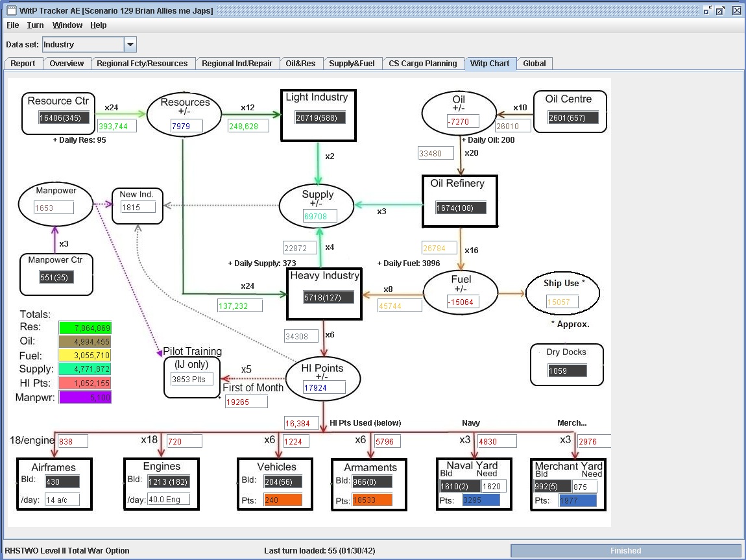Viewport: 746px width, 560px height.
Task: Click the orange Armaments Pts field
Action: [372, 500]
